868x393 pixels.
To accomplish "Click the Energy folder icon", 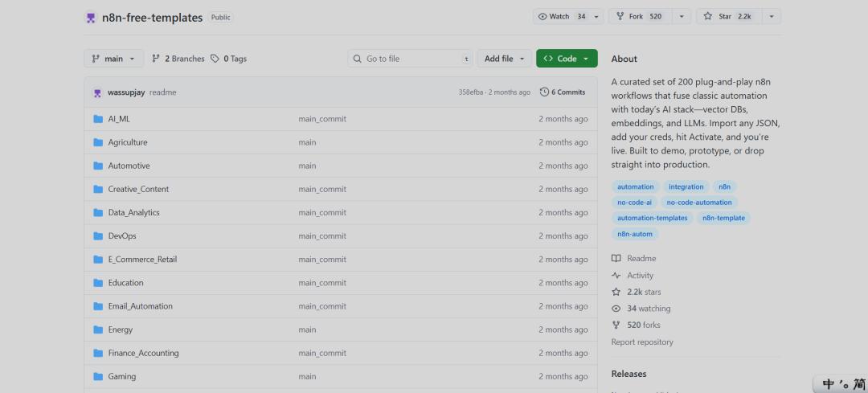I will tap(99, 330).
